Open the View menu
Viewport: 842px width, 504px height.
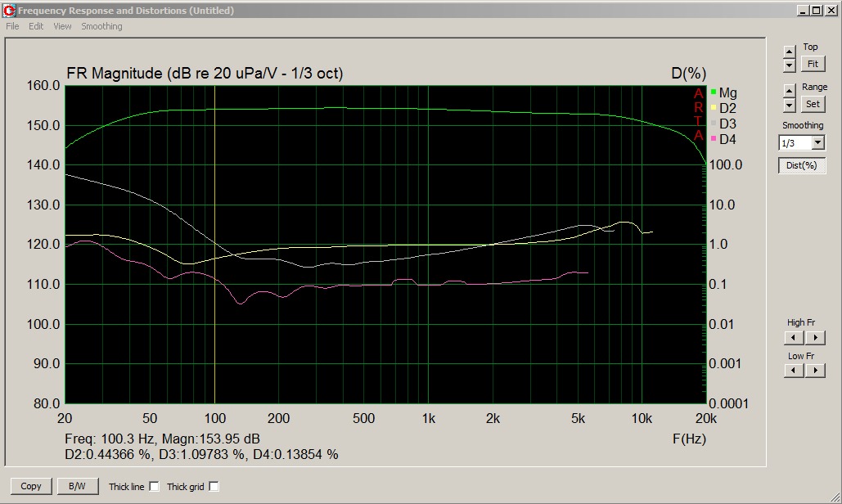coord(62,26)
